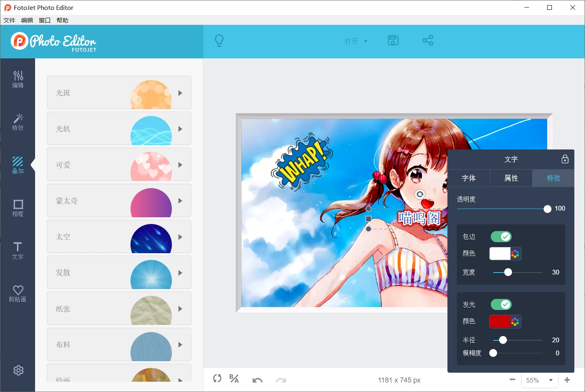
Task: Open the 55% zoom level dropdown
Action: [540, 380]
